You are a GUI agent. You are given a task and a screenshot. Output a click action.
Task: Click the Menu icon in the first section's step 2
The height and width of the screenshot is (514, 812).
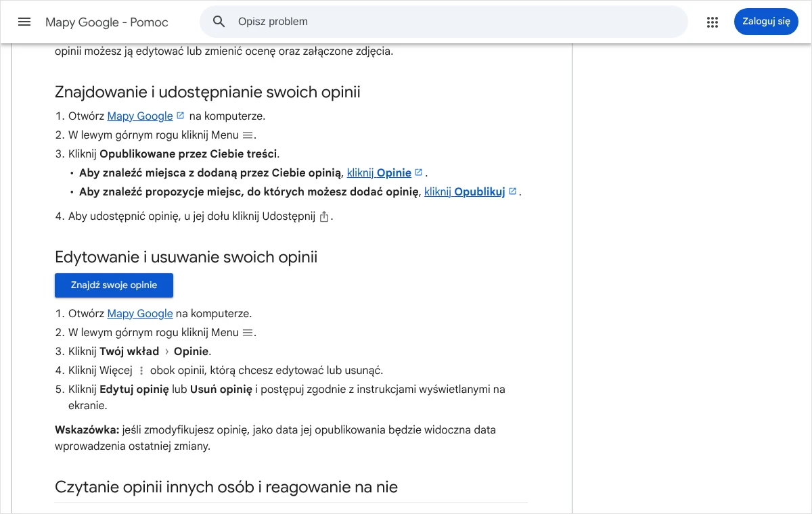[x=248, y=135]
